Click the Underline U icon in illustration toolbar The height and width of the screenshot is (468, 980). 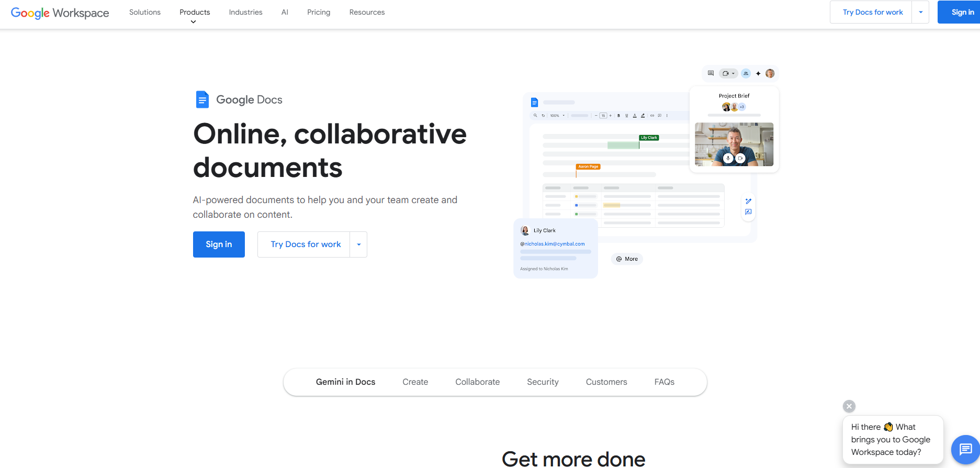(627, 116)
